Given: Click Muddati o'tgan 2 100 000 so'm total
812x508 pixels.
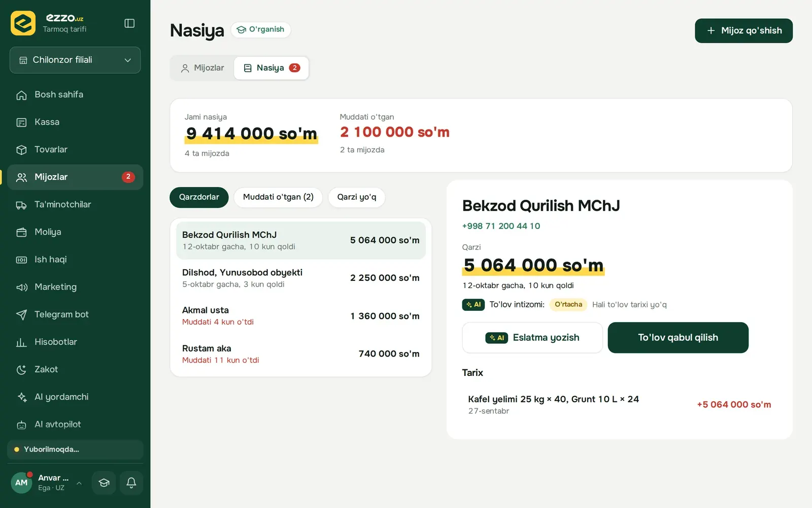Looking at the screenshot, I should coord(395,132).
